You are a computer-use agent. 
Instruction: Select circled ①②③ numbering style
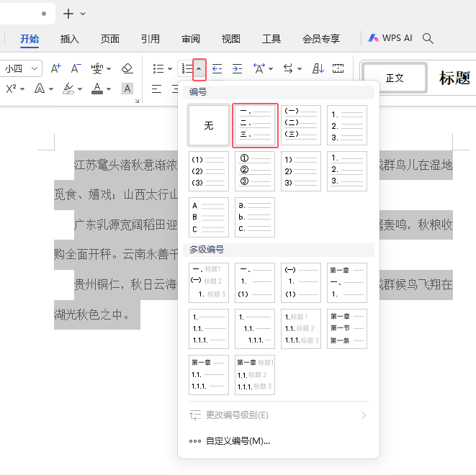[x=255, y=171]
